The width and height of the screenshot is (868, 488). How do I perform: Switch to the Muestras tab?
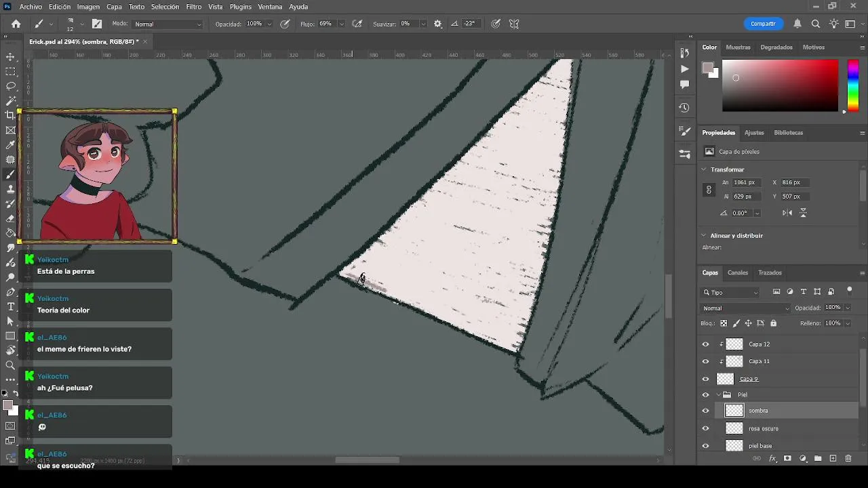pyautogui.click(x=738, y=47)
